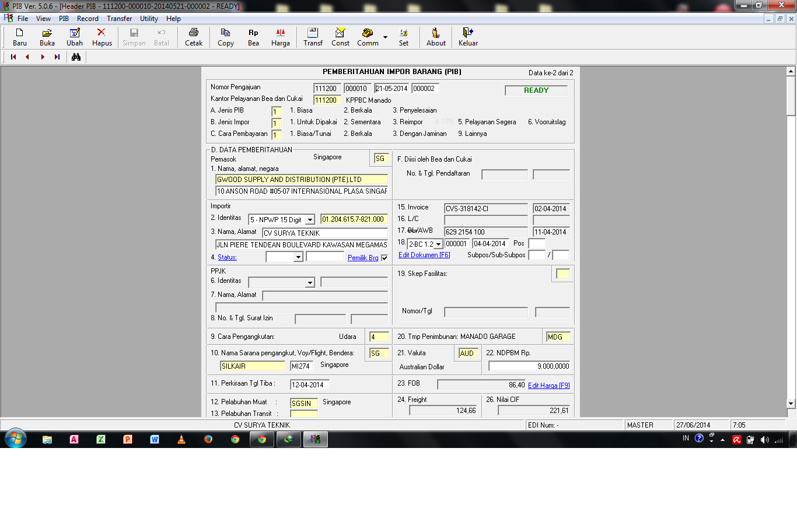Click the Keluar exit icon
The height and width of the screenshot is (532, 797).
[468, 33]
